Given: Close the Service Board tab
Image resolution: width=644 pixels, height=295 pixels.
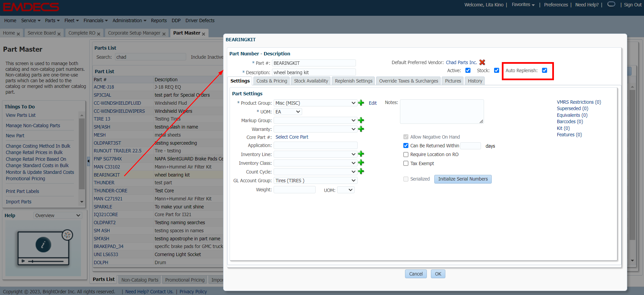Looking at the screenshot, I should [x=59, y=34].
